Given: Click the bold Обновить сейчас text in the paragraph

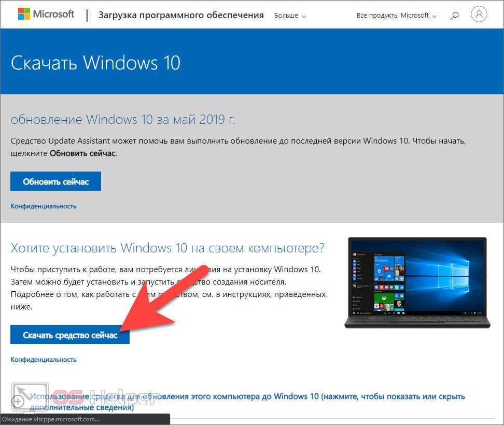Looking at the screenshot, I should [83, 153].
